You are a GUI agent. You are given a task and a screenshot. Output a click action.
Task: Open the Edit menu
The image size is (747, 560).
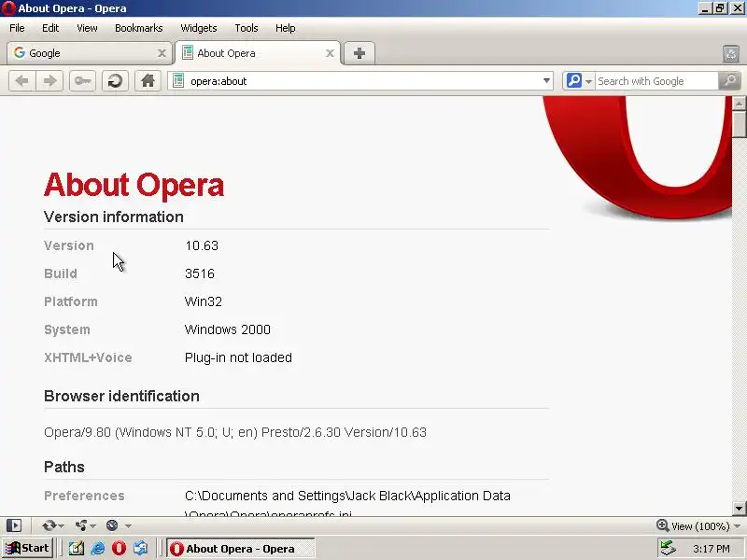click(50, 28)
